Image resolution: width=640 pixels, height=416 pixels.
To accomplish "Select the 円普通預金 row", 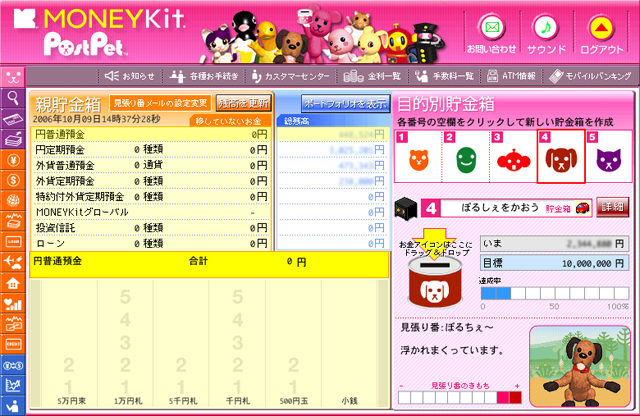I will 151,134.
